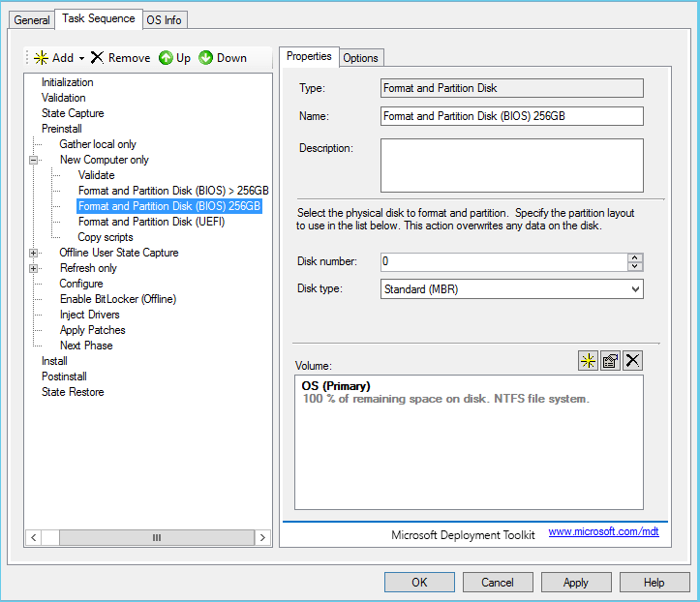The width and height of the screenshot is (700, 602).
Task: Select the Validate step
Action: 97,175
